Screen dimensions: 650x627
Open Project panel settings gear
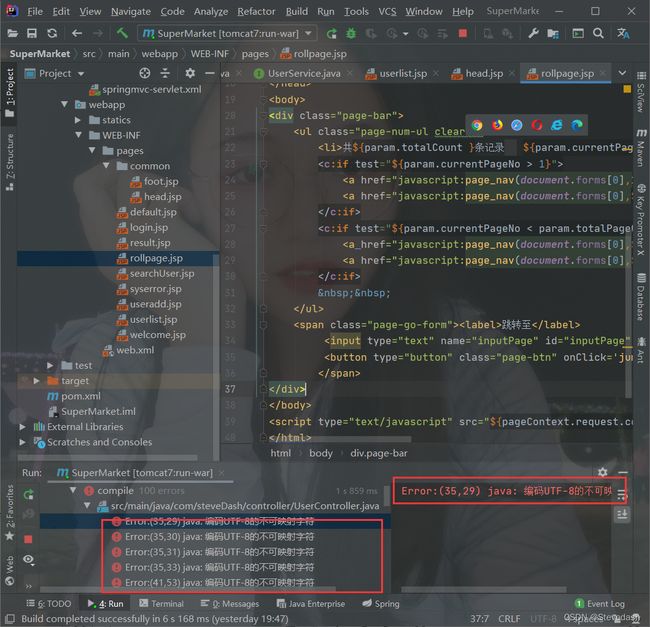click(x=190, y=73)
